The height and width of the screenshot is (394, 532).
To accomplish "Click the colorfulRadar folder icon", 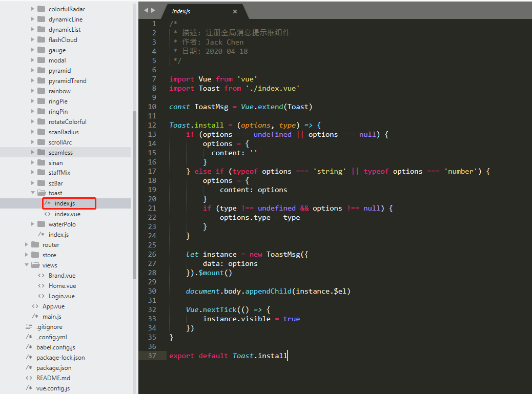I will coord(41,9).
